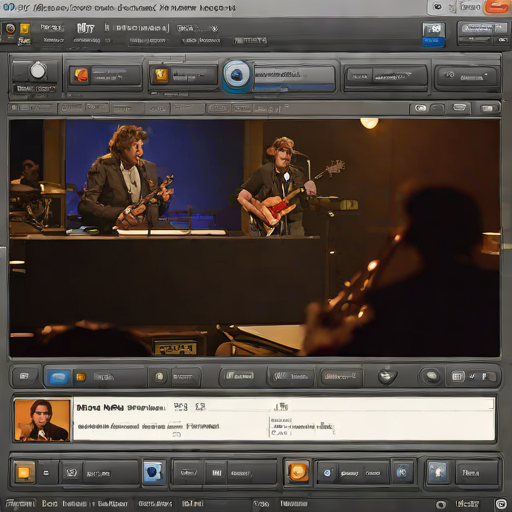Click the green-labeled button below the video

click(240, 377)
